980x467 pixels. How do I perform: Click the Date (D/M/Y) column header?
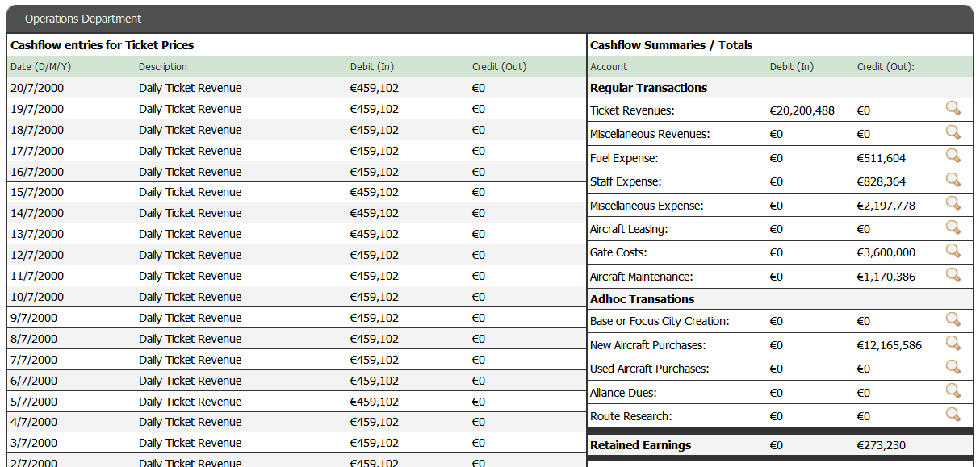click(40, 67)
